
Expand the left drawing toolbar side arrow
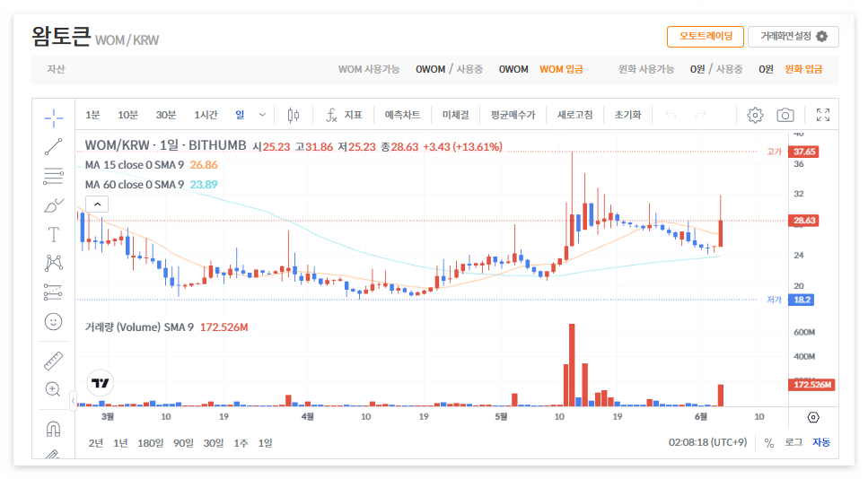[x=73, y=400]
